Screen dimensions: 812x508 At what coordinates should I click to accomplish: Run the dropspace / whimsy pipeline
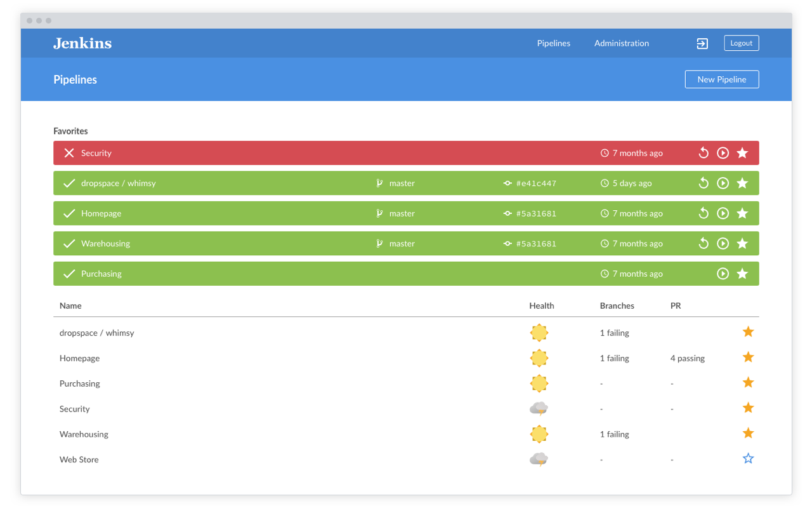click(x=723, y=183)
